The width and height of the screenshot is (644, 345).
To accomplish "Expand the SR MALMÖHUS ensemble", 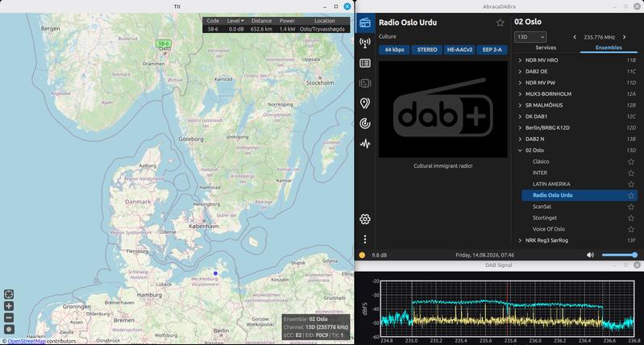I will (520, 105).
